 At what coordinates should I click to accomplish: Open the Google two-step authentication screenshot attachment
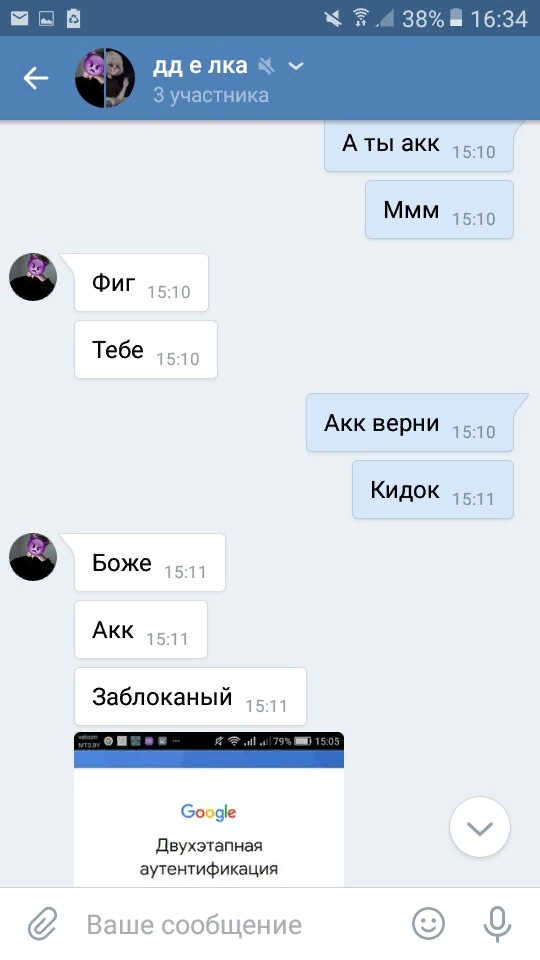pyautogui.click(x=209, y=809)
